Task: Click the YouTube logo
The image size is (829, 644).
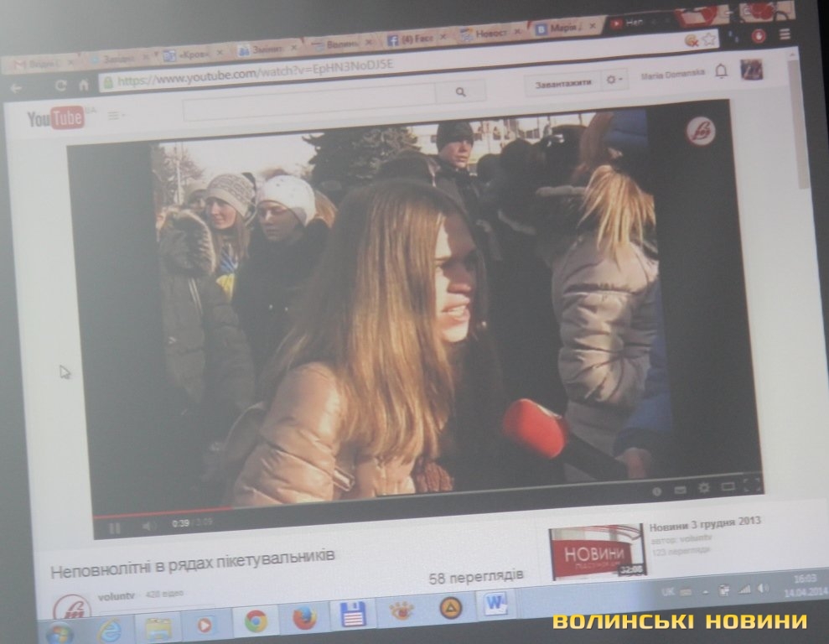Action: point(56,118)
